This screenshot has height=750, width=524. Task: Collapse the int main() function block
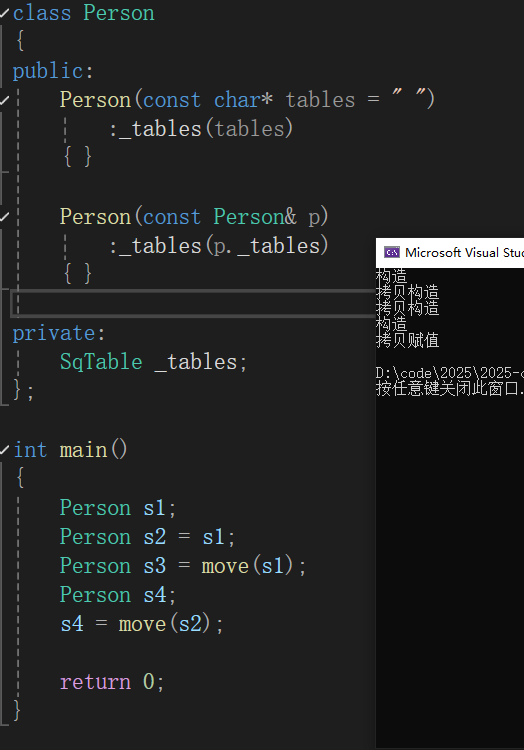point(4,450)
